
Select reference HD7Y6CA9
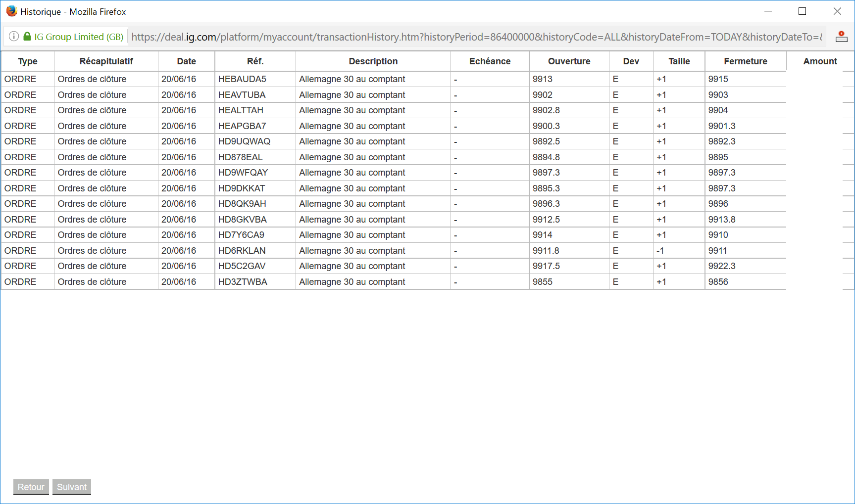pyautogui.click(x=241, y=235)
